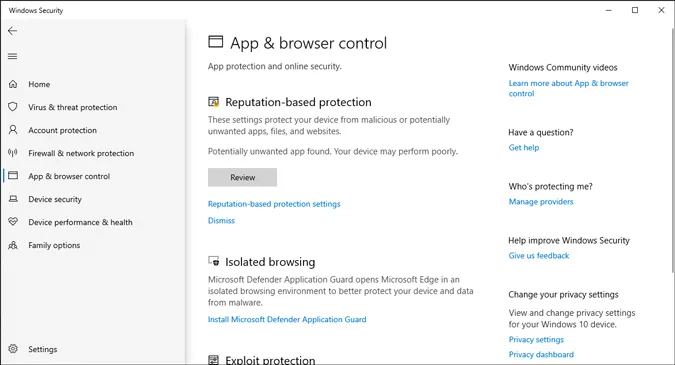The width and height of the screenshot is (675, 365).
Task: Click 'Reputation-based protection' heading text
Action: click(298, 102)
